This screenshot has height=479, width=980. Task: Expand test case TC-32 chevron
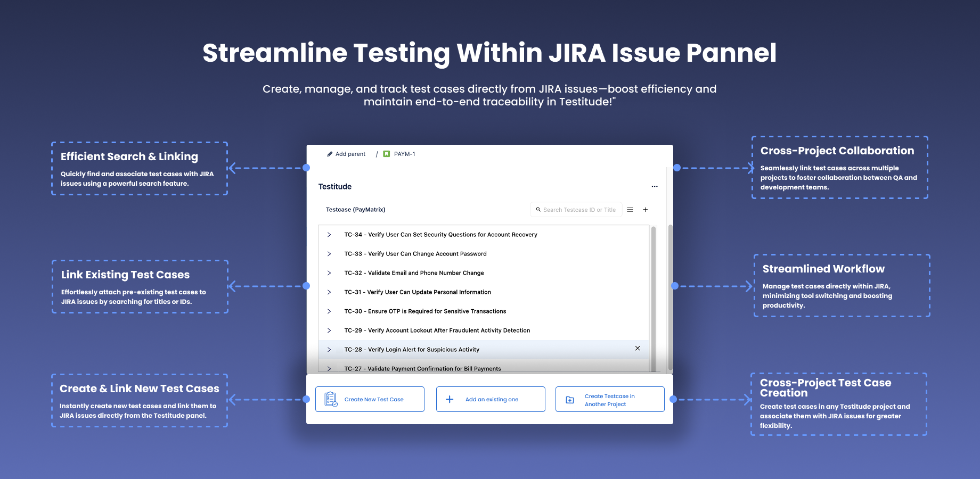click(x=329, y=273)
